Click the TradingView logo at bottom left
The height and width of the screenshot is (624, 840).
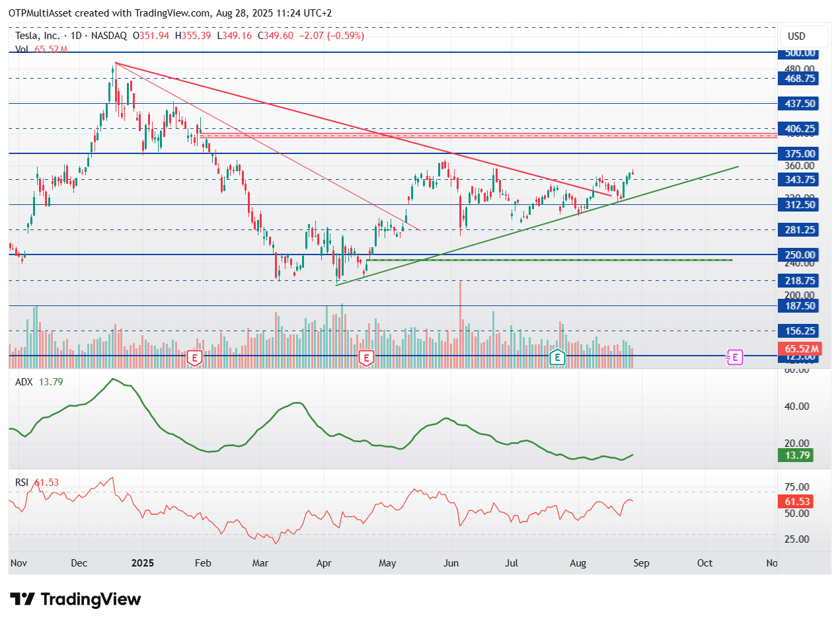click(x=76, y=600)
